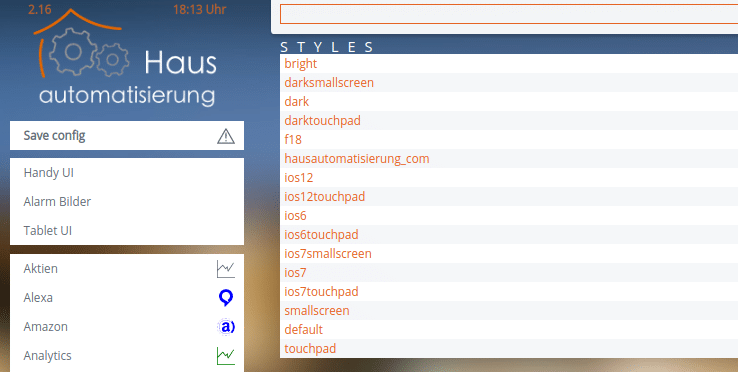This screenshot has width=738, height=372.
Task: Click the Aktien chart icon
Action: 226,269
